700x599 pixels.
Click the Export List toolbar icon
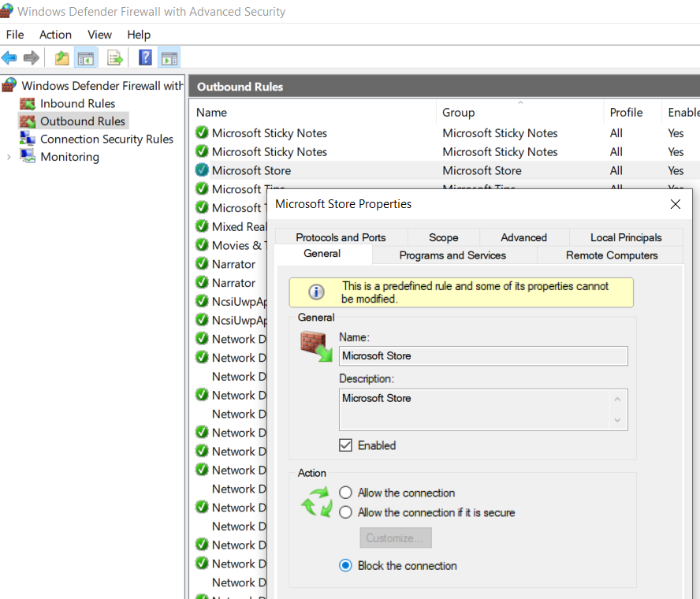tap(115, 58)
